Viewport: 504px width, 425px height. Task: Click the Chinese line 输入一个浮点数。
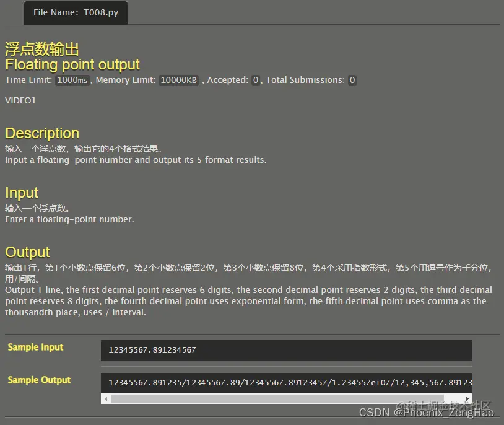[37, 209]
